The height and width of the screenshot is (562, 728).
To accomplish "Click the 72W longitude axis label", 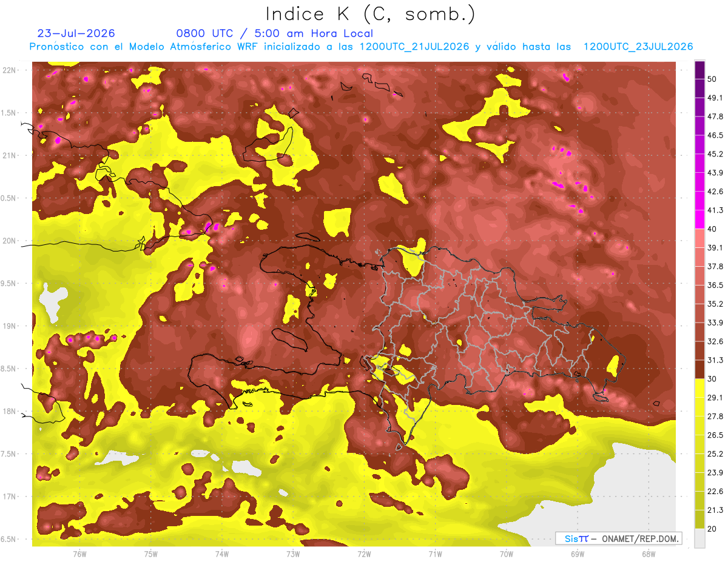I will click(x=364, y=554).
